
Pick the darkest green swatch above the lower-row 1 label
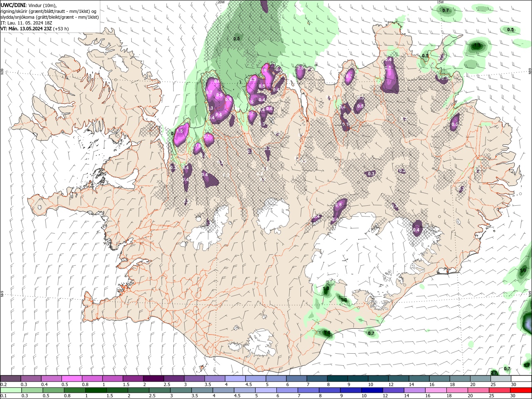(96, 390)
